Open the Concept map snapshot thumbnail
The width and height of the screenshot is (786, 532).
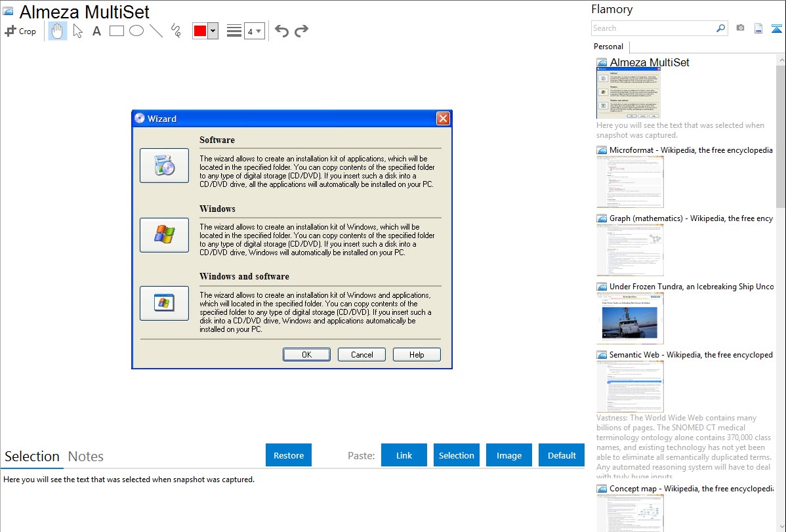tap(630, 513)
